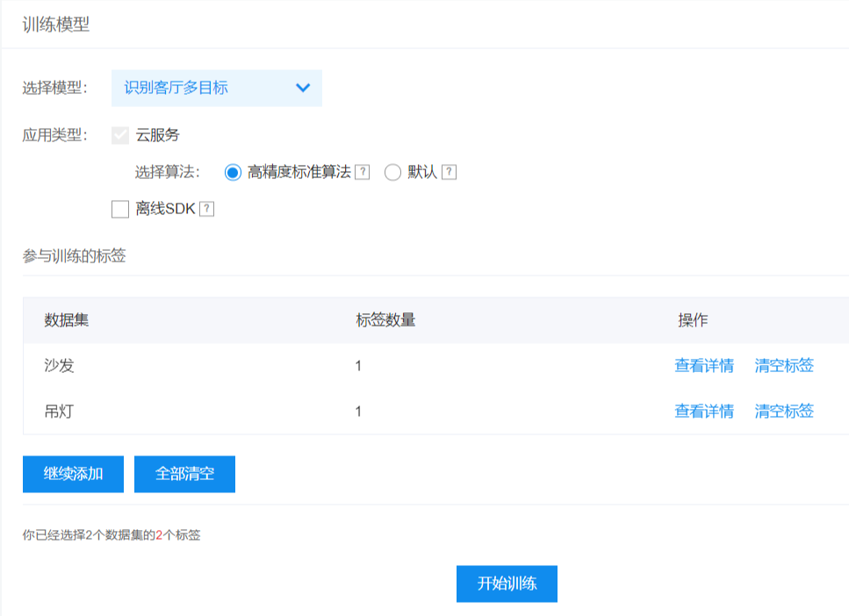Click 清空标签 for the 吊灯 dataset
The width and height of the screenshot is (849, 616).
(x=784, y=412)
